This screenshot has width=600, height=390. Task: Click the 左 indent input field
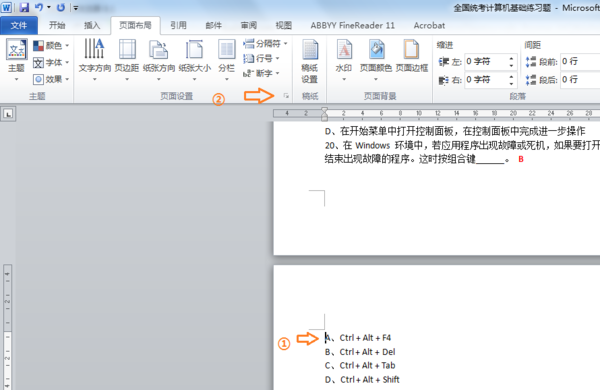coord(486,62)
